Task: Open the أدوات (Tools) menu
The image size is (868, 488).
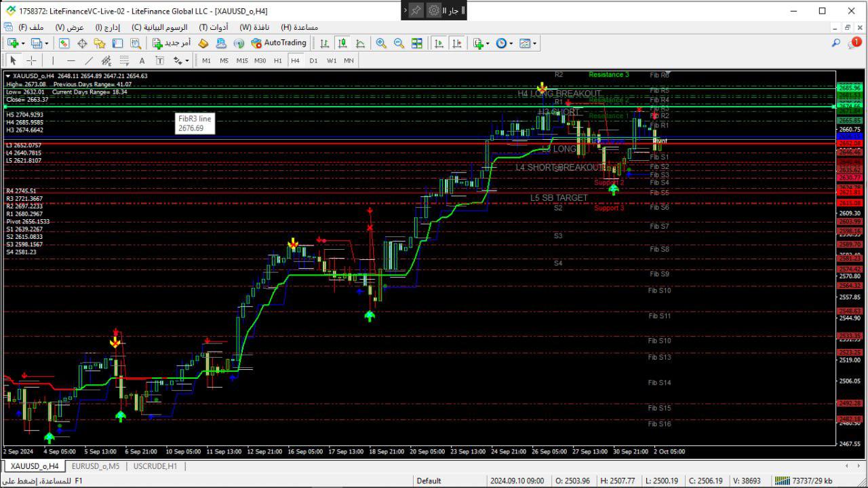Action: click(213, 27)
